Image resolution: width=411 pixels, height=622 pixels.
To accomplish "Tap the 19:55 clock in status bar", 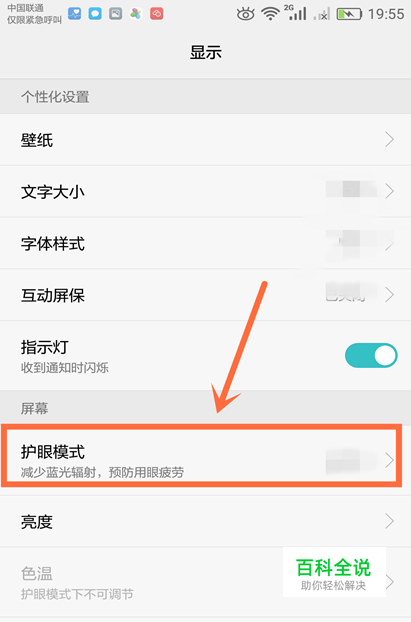I will tap(386, 14).
